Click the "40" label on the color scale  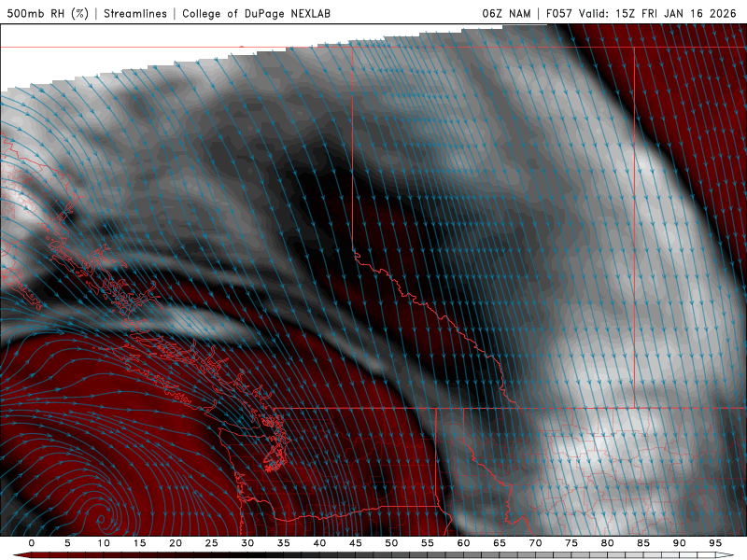pyautogui.click(x=319, y=543)
